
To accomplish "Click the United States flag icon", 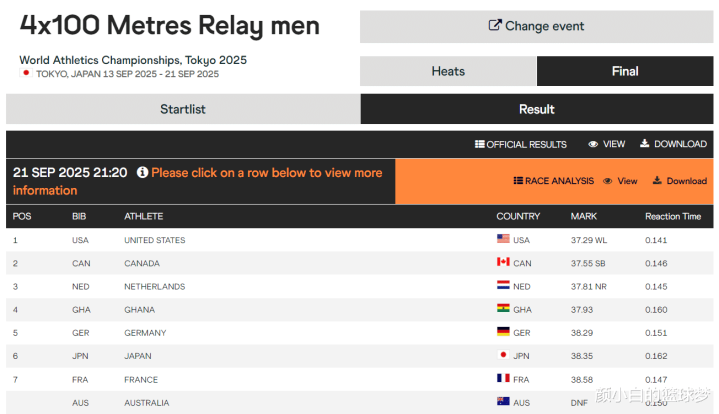I will click(x=503, y=240).
